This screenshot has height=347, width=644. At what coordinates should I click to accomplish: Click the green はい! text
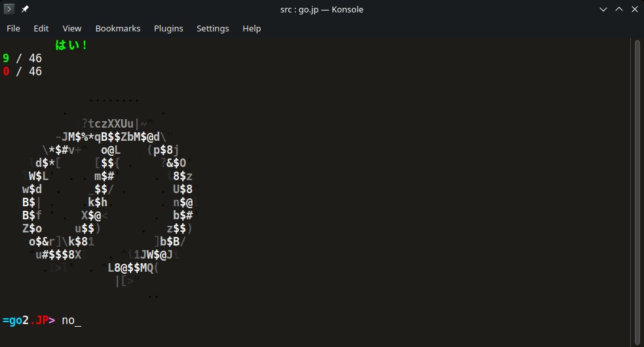[71, 45]
